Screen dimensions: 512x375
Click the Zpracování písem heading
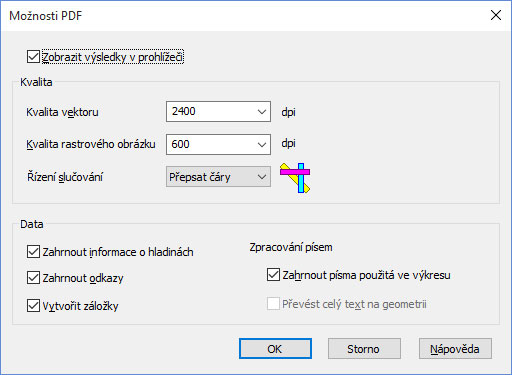pyautogui.click(x=291, y=247)
